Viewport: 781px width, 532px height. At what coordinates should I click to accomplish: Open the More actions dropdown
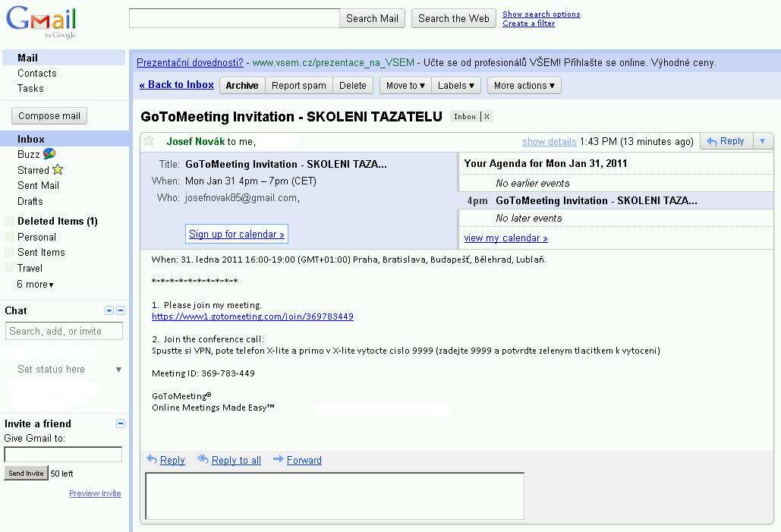click(524, 86)
